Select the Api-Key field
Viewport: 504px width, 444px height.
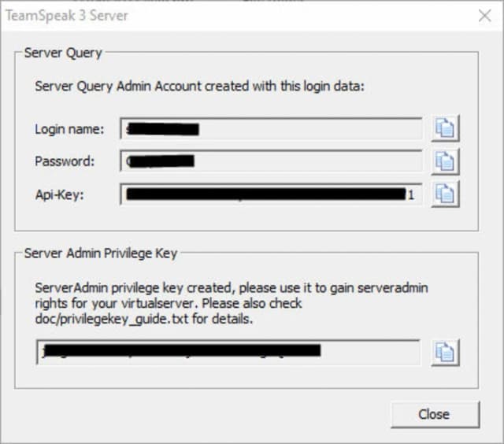coord(271,194)
